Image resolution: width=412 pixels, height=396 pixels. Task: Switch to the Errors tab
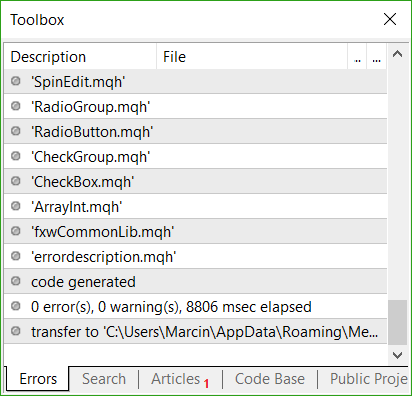click(38, 379)
